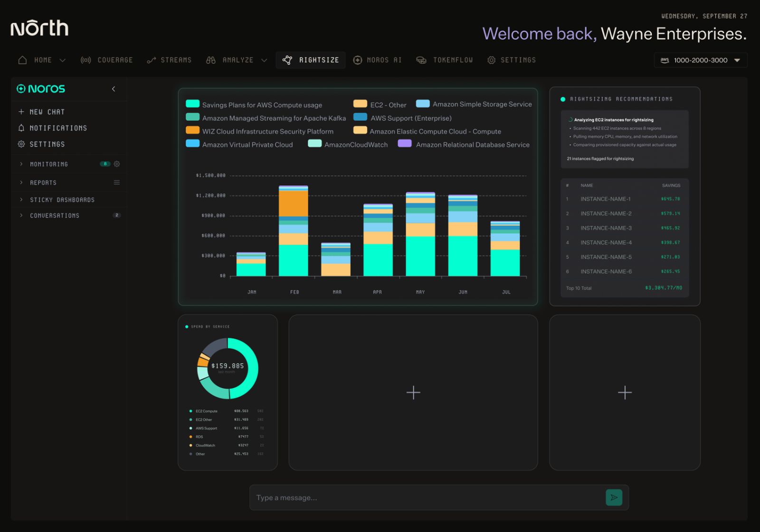Click the New Chat plus icon
This screenshot has width=760, height=532.
click(21, 112)
